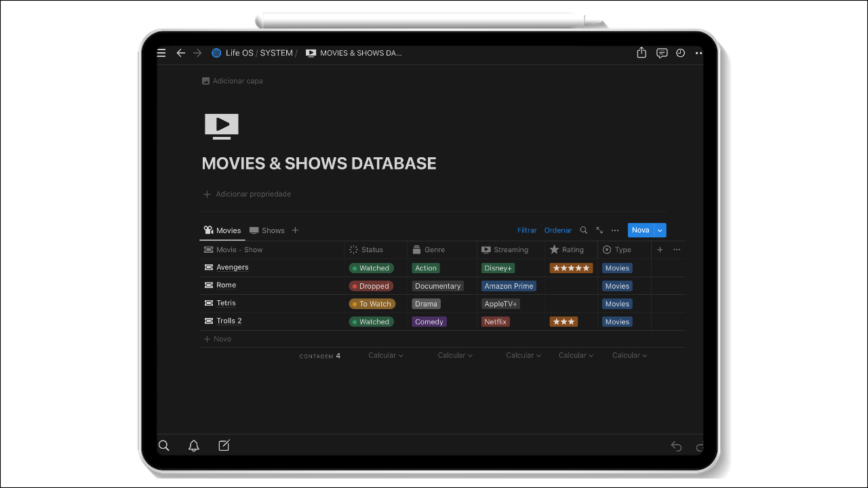Click Adicionar propriedade
Image resolution: width=868 pixels, height=488 pixels.
click(248, 194)
